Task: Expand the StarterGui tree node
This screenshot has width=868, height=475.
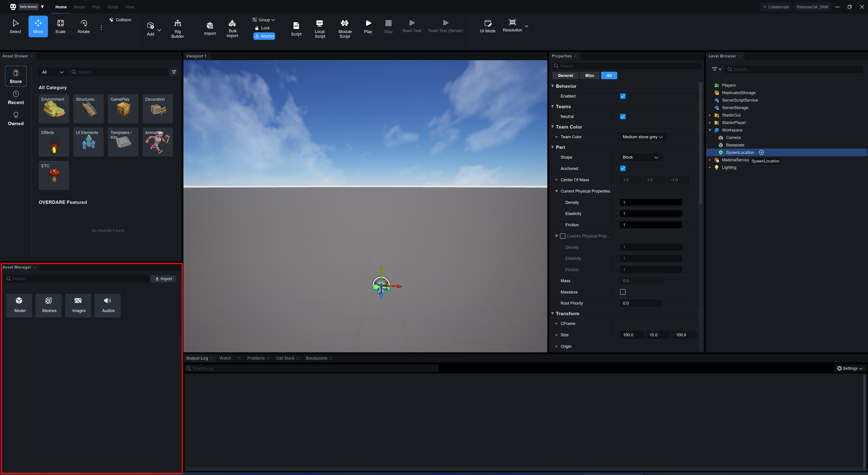Action: point(710,115)
